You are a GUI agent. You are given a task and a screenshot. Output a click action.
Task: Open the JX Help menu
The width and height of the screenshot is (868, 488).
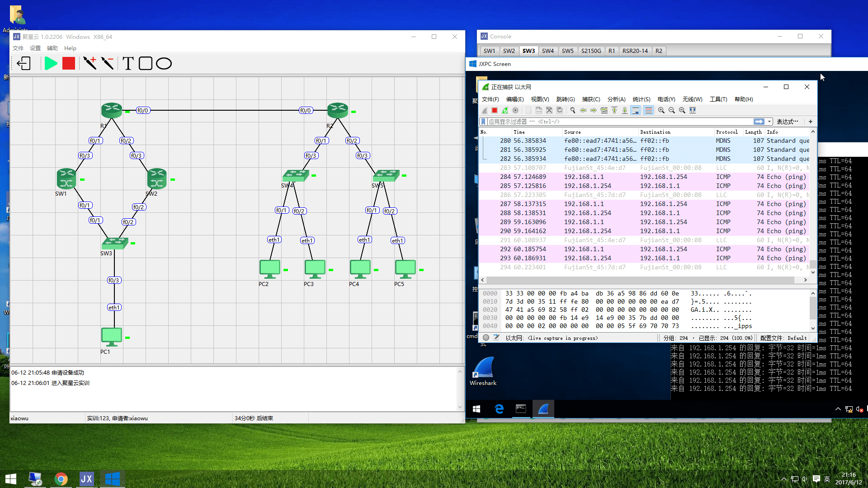coord(70,48)
